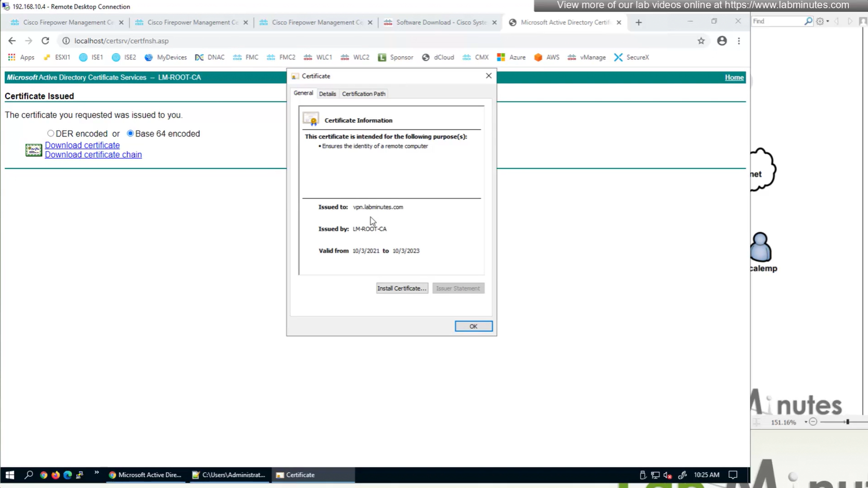Image resolution: width=868 pixels, height=488 pixels.
Task: Open the Windows Start menu
Action: pos(9,474)
